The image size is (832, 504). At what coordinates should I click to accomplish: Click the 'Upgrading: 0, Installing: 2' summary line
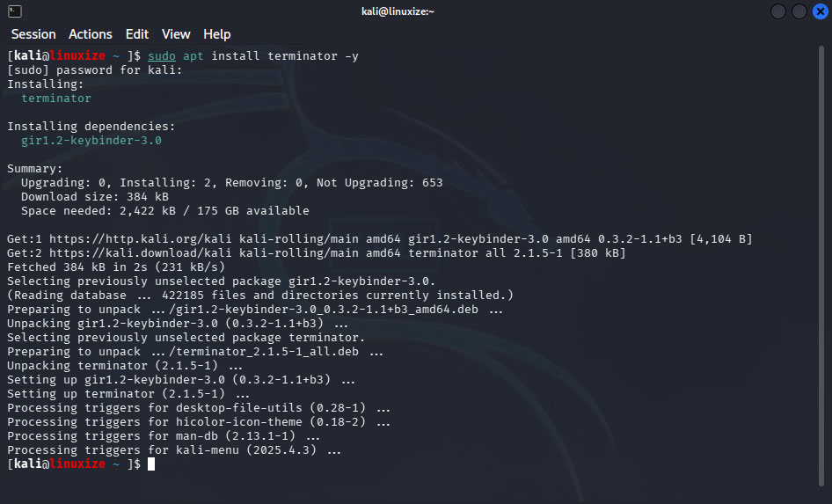[x=232, y=183]
